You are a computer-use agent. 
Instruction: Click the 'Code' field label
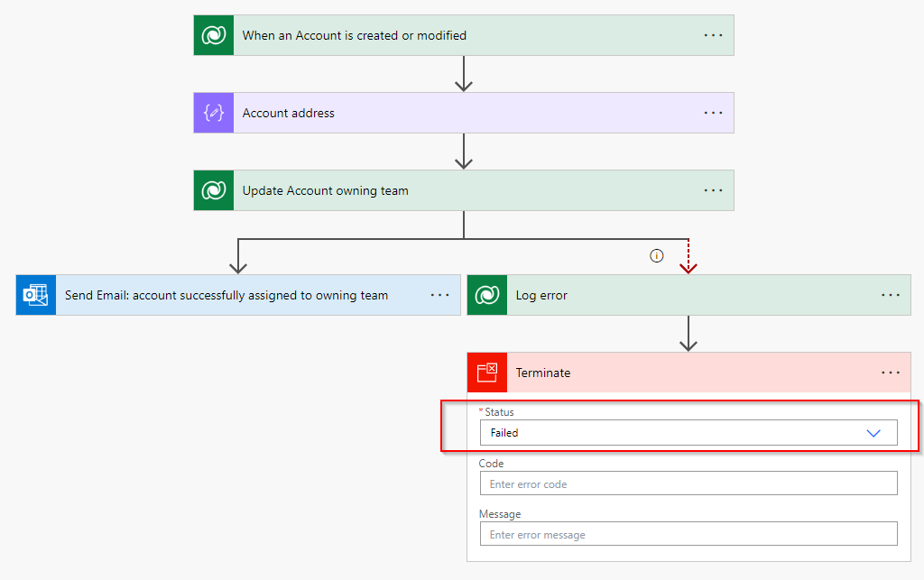(x=491, y=464)
